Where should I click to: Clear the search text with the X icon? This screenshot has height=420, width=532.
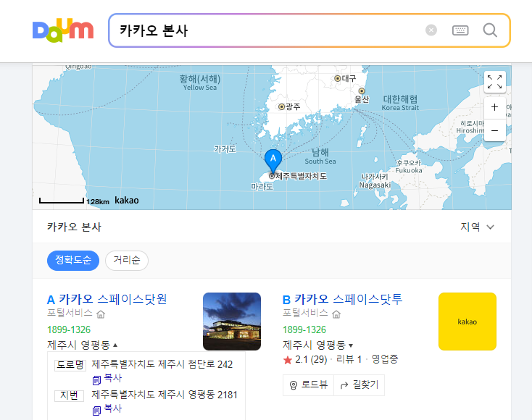click(x=431, y=30)
